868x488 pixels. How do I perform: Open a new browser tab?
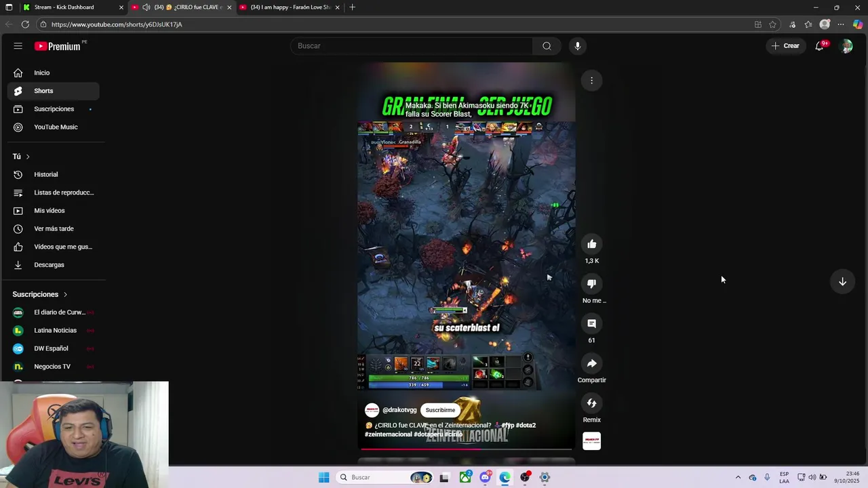[352, 7]
